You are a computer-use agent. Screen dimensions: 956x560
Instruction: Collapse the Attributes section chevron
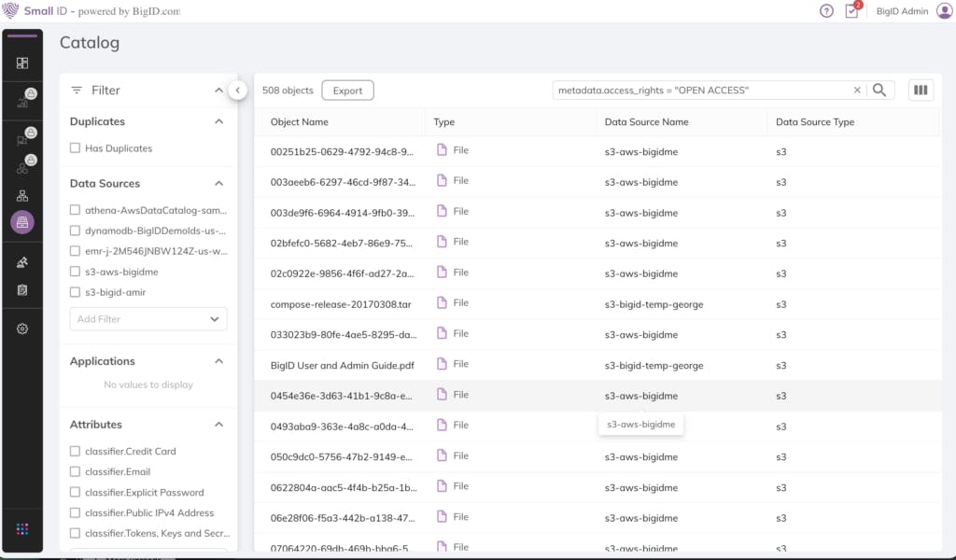tap(219, 425)
